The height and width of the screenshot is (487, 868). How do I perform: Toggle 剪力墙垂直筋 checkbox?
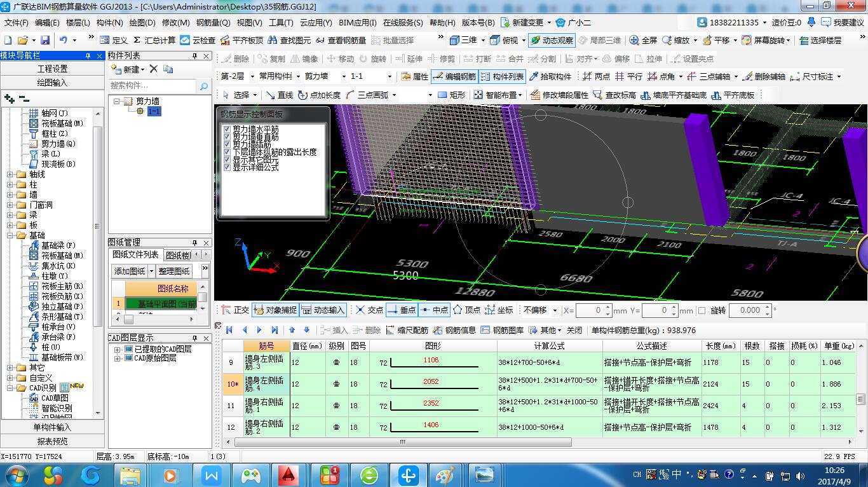coord(227,137)
